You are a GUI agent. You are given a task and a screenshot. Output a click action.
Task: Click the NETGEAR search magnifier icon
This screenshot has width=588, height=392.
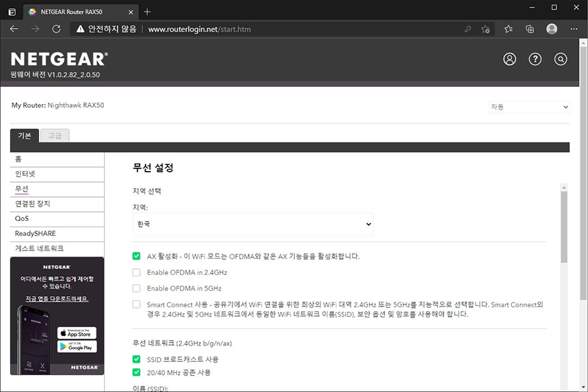(561, 59)
